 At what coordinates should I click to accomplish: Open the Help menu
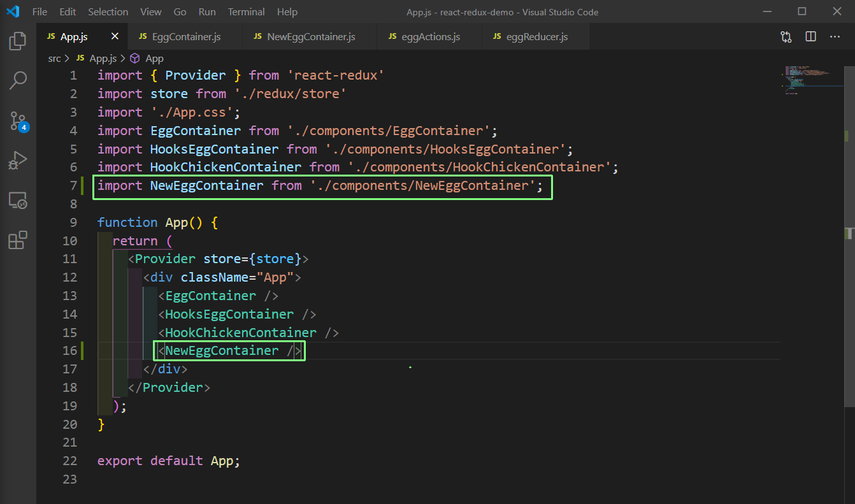coord(287,11)
